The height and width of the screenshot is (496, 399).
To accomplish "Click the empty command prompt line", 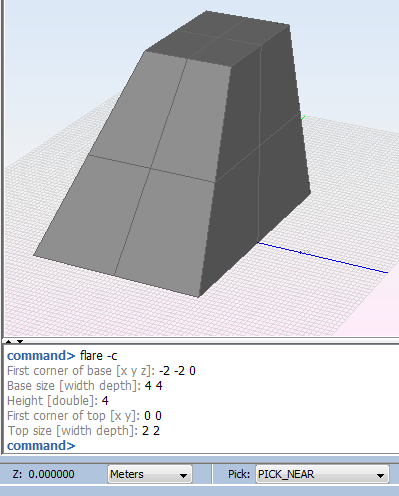I will tap(41, 446).
